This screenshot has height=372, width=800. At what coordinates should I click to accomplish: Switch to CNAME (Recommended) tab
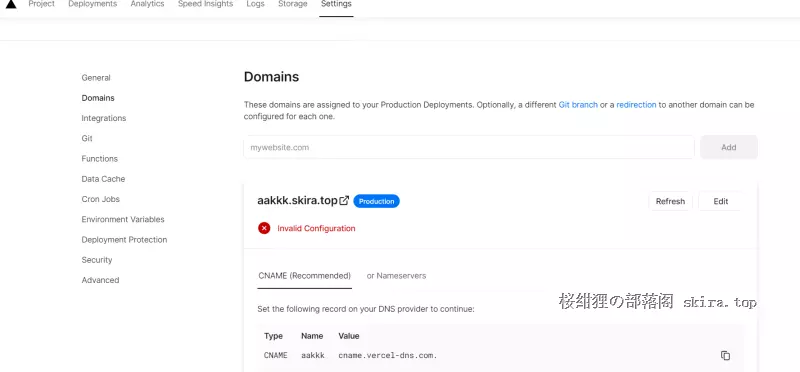click(x=305, y=276)
